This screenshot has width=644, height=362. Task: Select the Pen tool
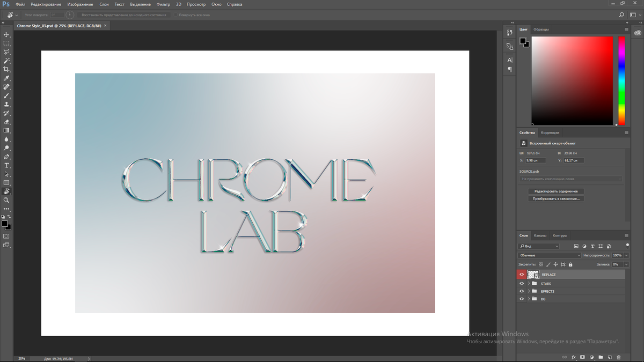(6, 157)
